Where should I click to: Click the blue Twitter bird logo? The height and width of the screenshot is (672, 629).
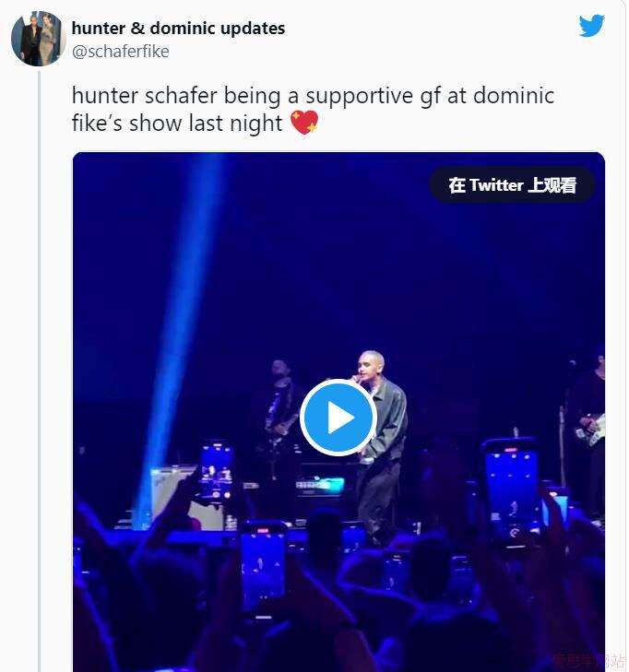pos(591,26)
